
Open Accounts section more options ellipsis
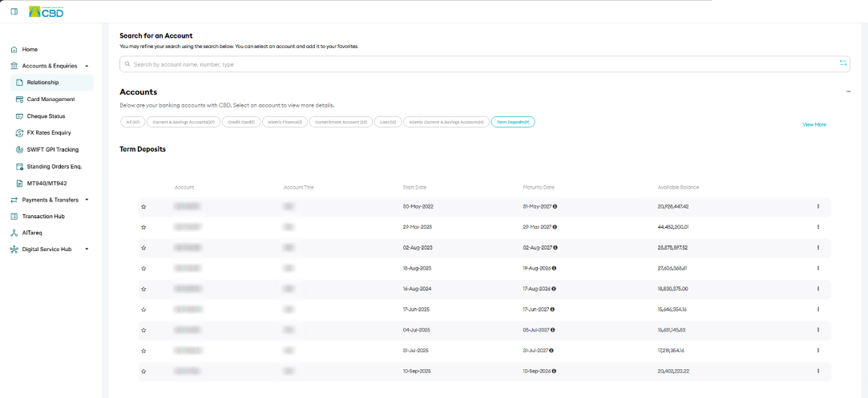848,91
